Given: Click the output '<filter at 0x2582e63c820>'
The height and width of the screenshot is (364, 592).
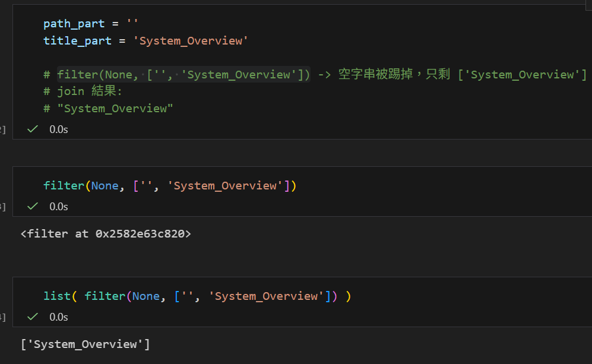Looking at the screenshot, I should click(x=106, y=233).
